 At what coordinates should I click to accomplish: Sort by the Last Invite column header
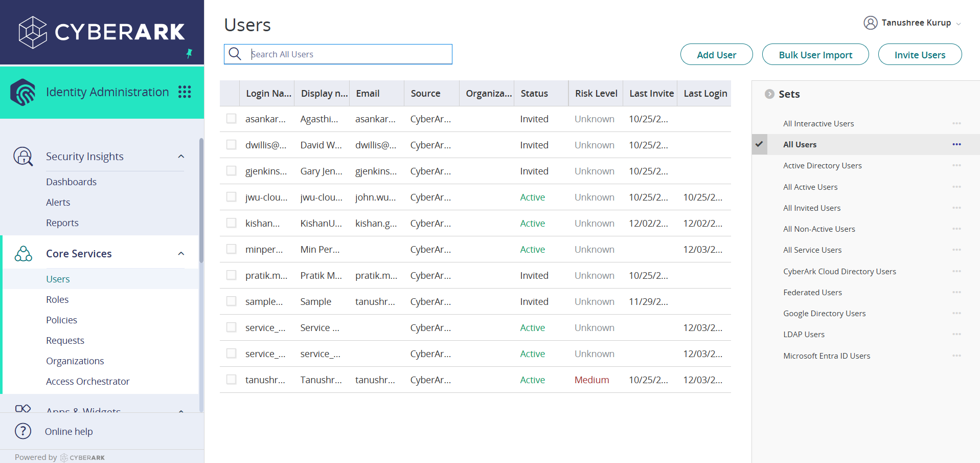pos(650,93)
